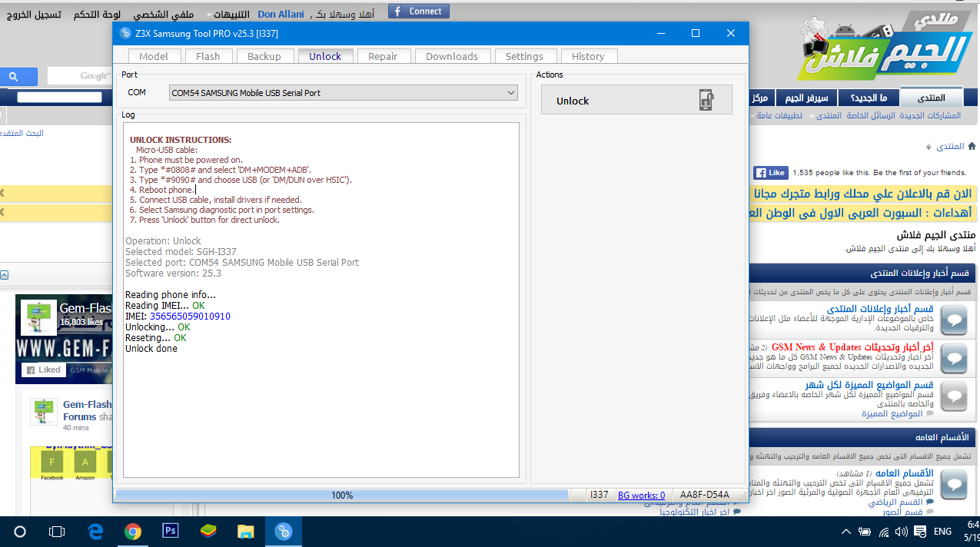The height and width of the screenshot is (547, 980).
Task: Open the Model tab in Z3X
Action: click(x=154, y=56)
